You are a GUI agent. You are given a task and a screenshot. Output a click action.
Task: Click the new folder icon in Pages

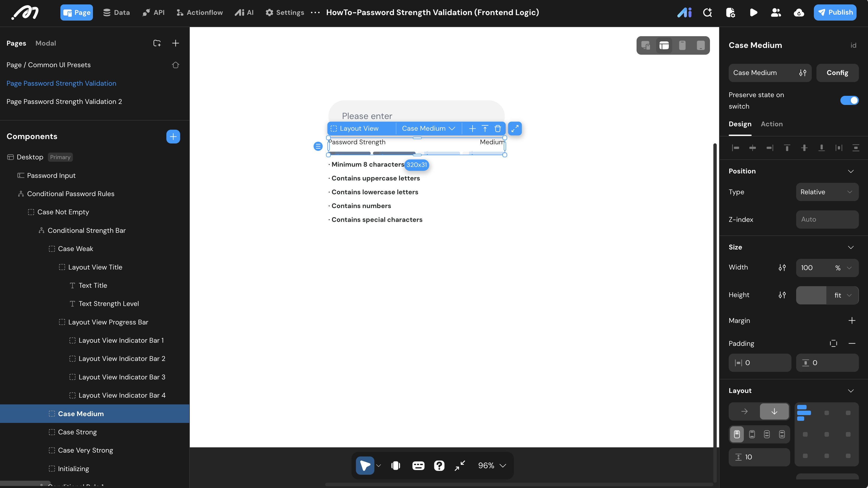tap(157, 43)
